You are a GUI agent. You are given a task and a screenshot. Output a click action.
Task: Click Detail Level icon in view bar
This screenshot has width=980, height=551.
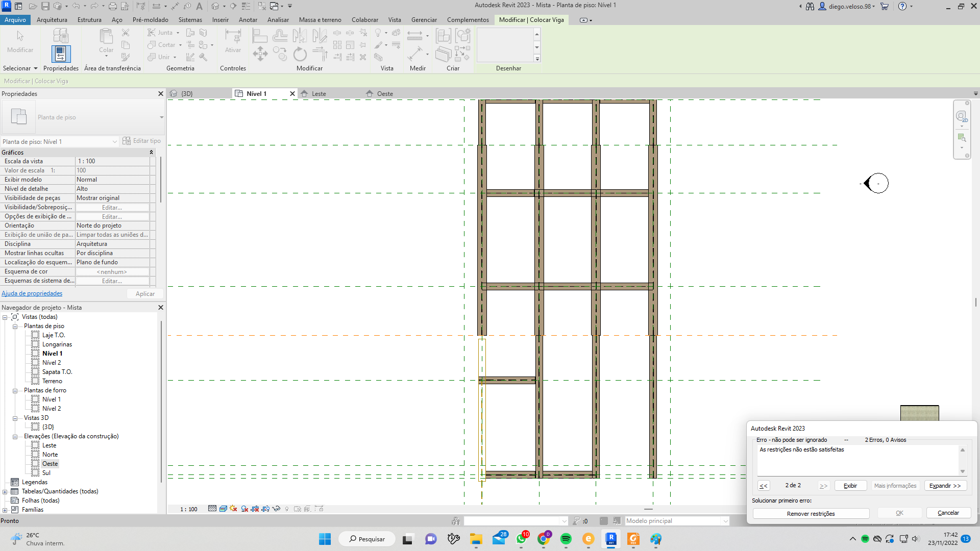click(x=212, y=509)
